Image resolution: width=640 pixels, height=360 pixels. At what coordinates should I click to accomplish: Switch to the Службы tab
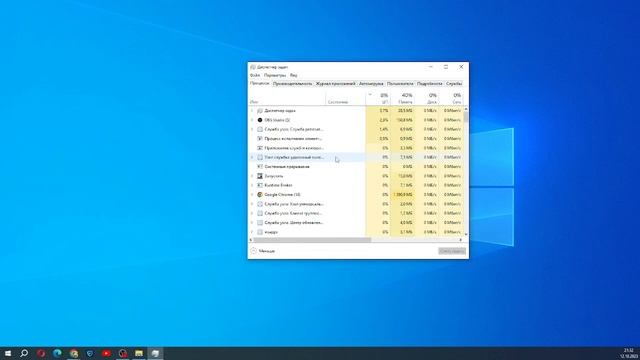pyautogui.click(x=454, y=84)
